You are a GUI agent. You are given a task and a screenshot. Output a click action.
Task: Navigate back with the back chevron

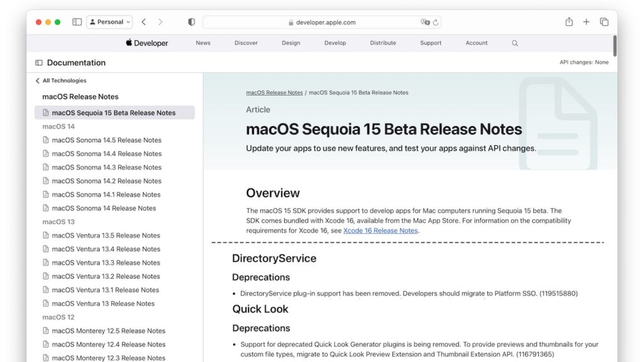pos(143,21)
